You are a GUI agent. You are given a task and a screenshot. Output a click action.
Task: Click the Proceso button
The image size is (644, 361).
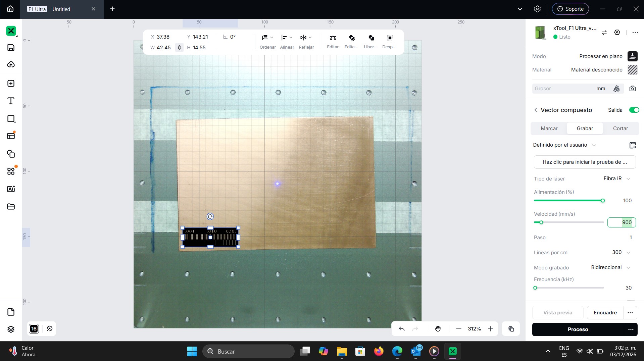[578, 329]
